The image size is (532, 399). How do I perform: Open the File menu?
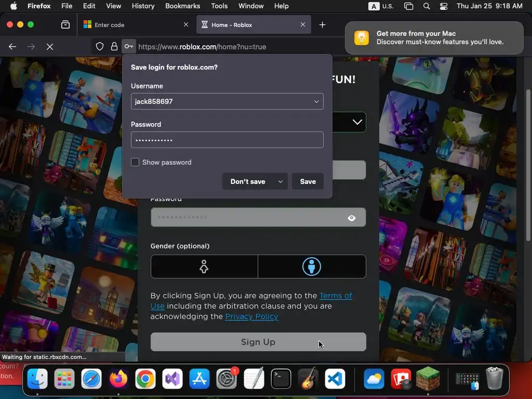tap(67, 6)
